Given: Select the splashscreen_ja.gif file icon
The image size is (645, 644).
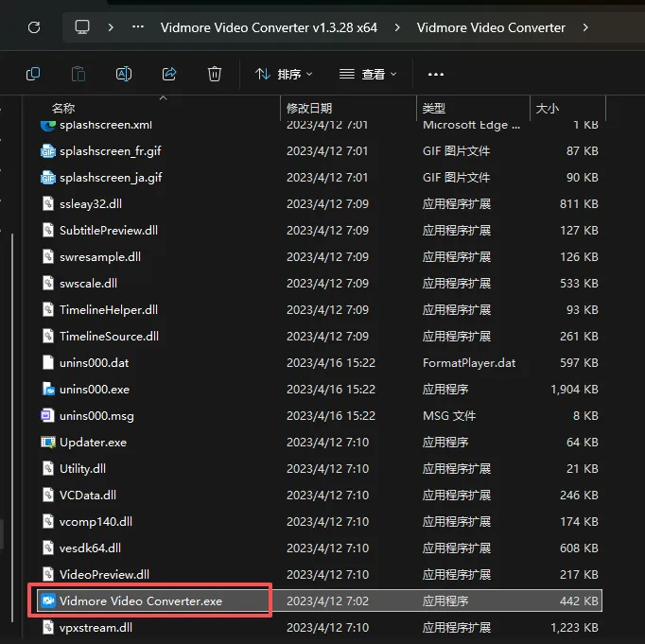Looking at the screenshot, I should tap(48, 177).
